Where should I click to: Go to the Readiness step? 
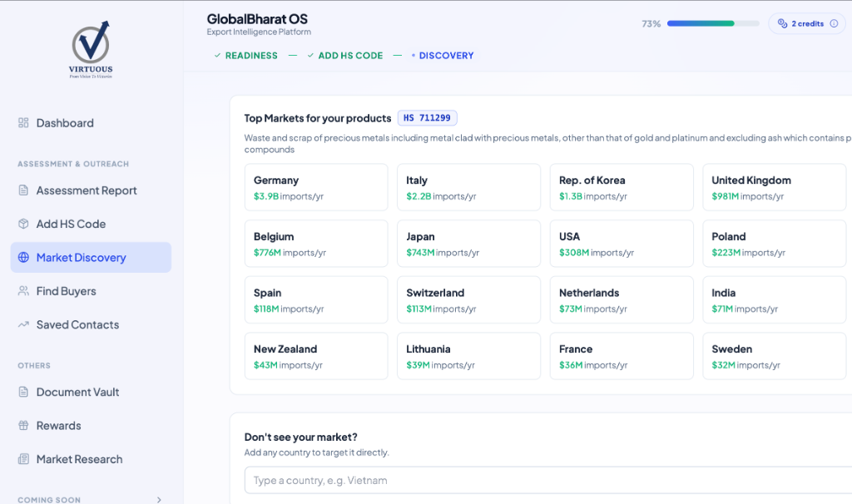[245, 56]
